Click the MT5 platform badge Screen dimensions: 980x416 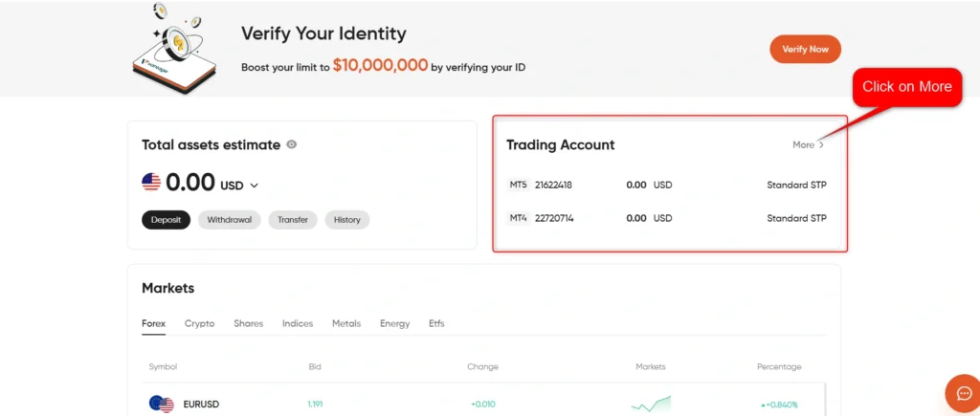(x=518, y=185)
